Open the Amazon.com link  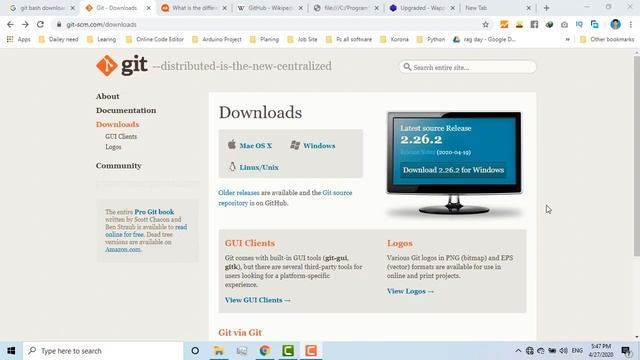point(123,249)
